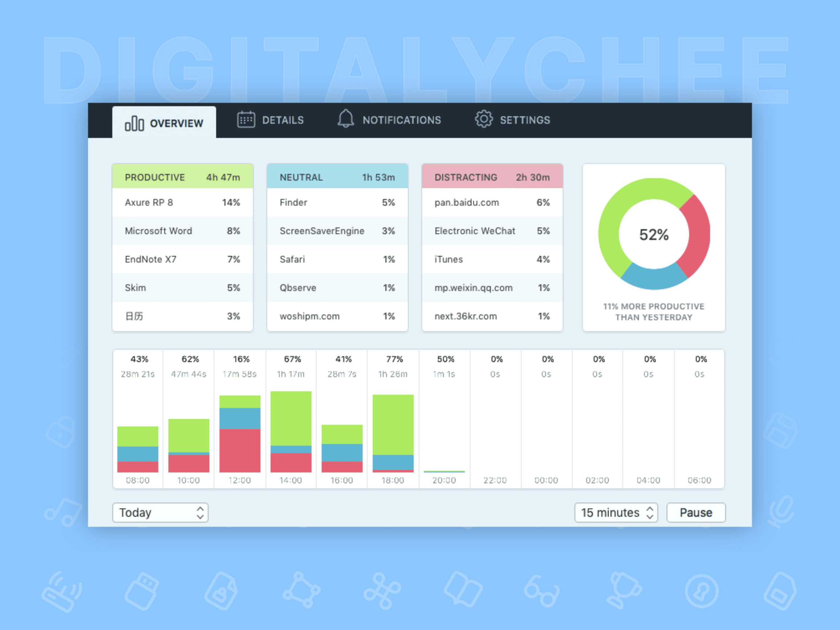Switch to the Notifications tab
Viewport: 840px width, 630px height.
401,120
